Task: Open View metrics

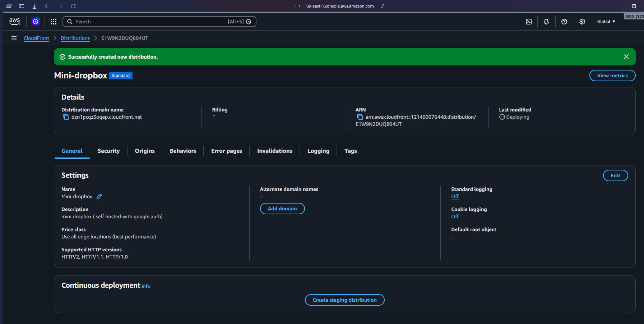Action: click(x=612, y=76)
